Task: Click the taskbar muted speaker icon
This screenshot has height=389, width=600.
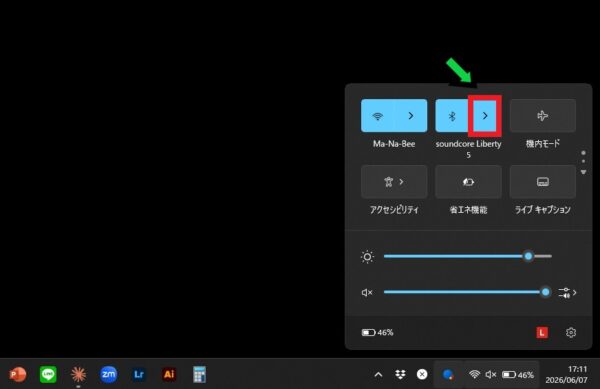Action: click(491, 374)
